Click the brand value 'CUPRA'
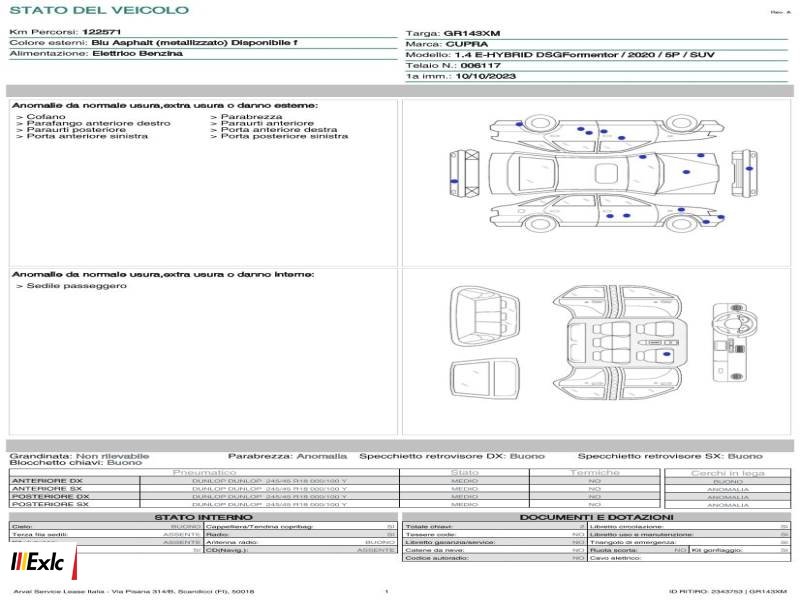Viewport: 800px width, 600px height. coord(467,44)
